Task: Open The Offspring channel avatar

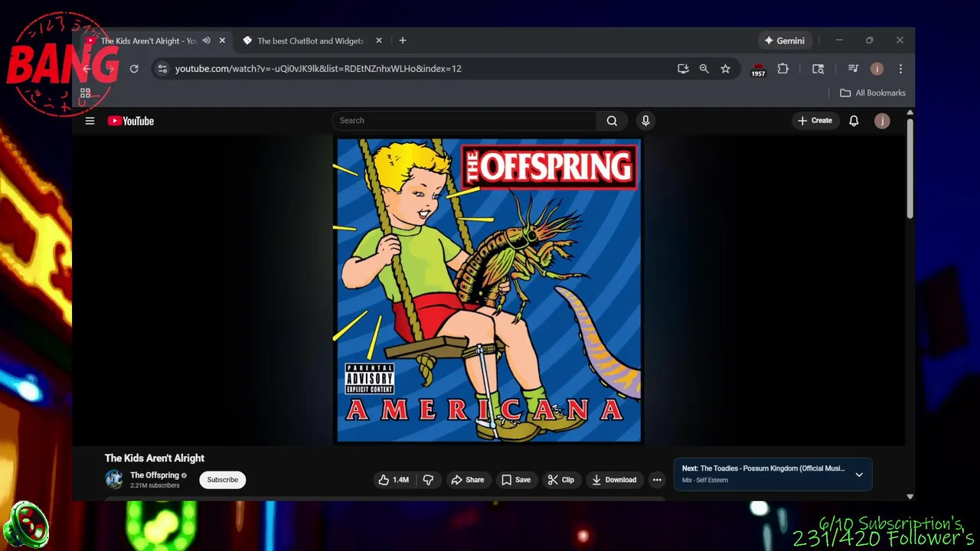Action: 114,480
